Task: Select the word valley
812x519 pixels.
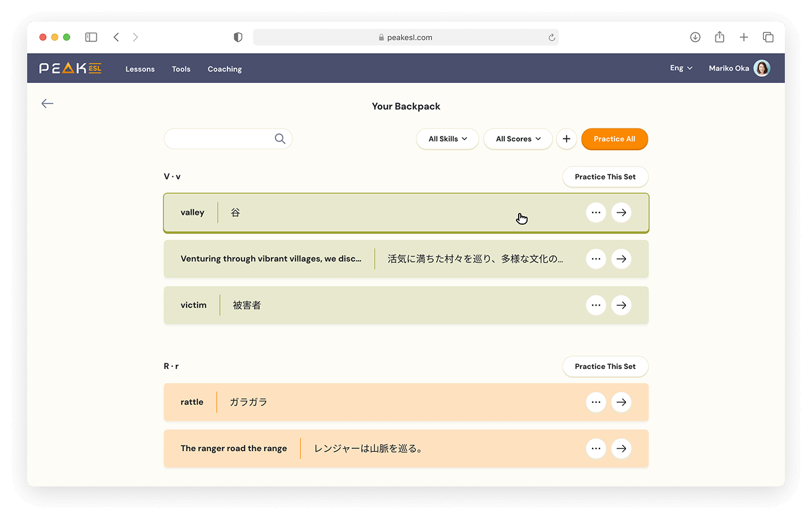Action: tap(193, 213)
